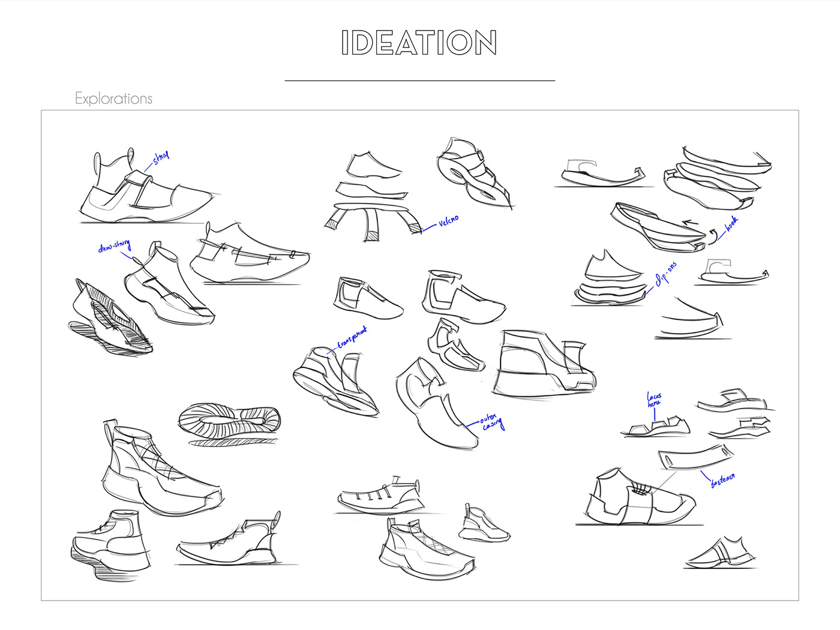840x630 pixels.
Task: Click the 'draw-string' handwritten note
Action: pyautogui.click(x=114, y=247)
